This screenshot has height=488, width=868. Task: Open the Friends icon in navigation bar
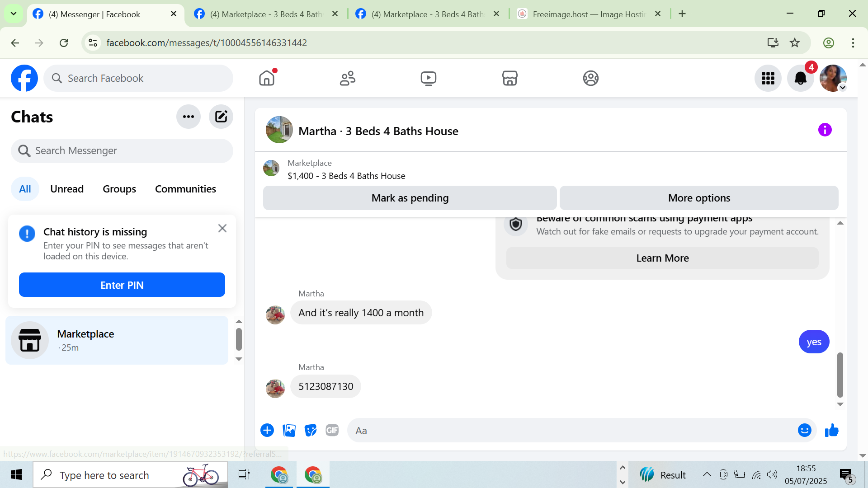tap(347, 78)
